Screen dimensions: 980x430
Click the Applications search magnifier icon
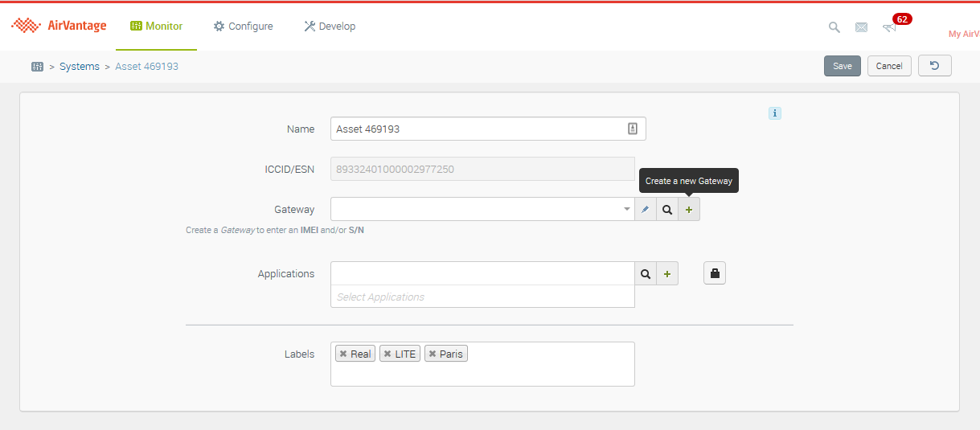click(645, 274)
